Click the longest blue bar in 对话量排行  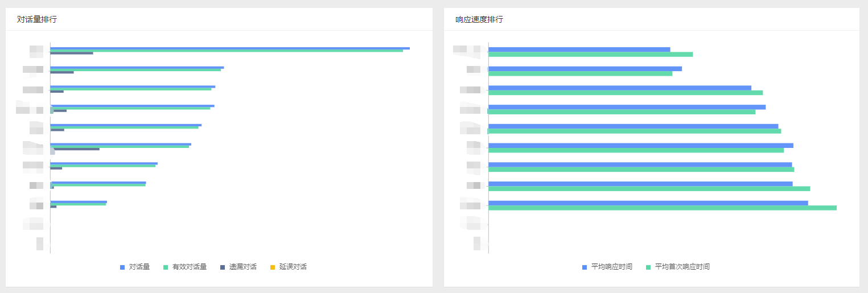click(x=230, y=48)
